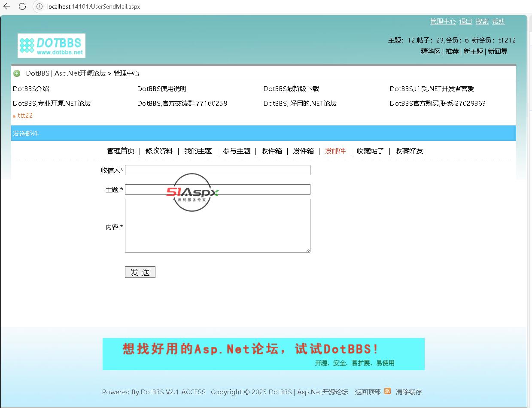Viewport: 532px width, 408px height.
Task: Reload the page with the refresh icon
Action: [x=22, y=6]
